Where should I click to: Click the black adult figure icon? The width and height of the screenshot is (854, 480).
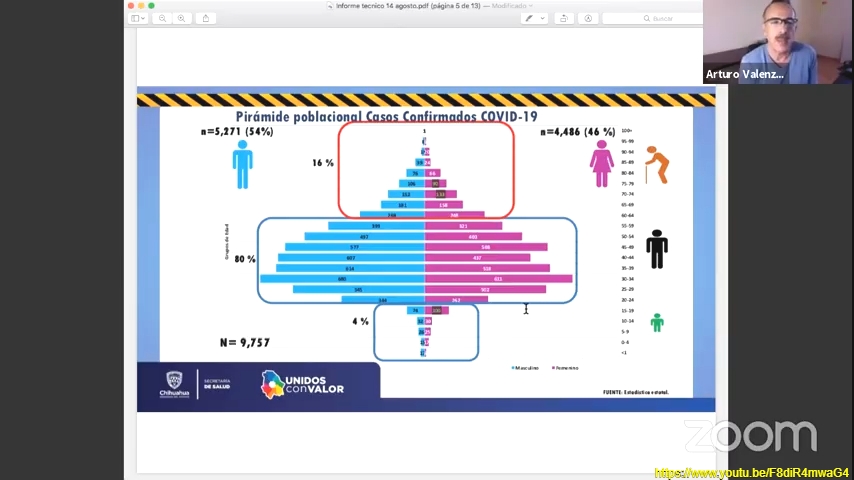point(656,249)
